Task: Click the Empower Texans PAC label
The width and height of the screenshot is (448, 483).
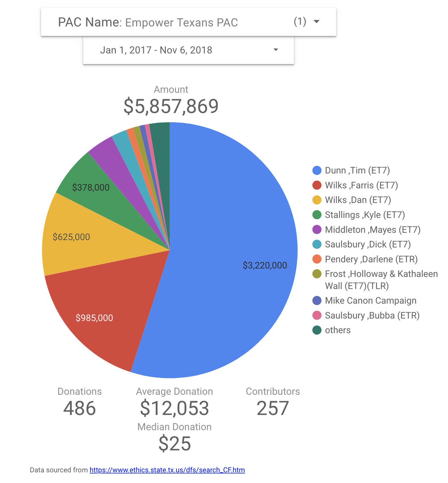Action: pyautogui.click(x=181, y=23)
